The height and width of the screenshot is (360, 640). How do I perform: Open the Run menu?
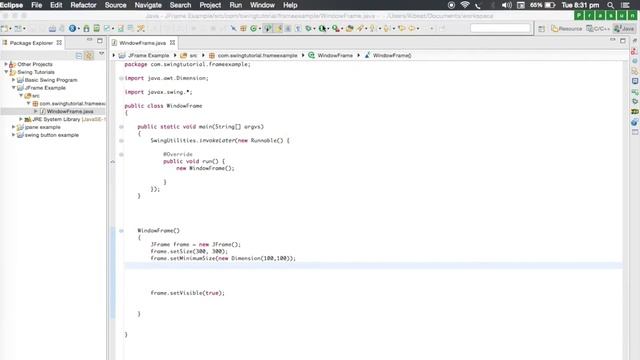pyautogui.click(x=236, y=5)
